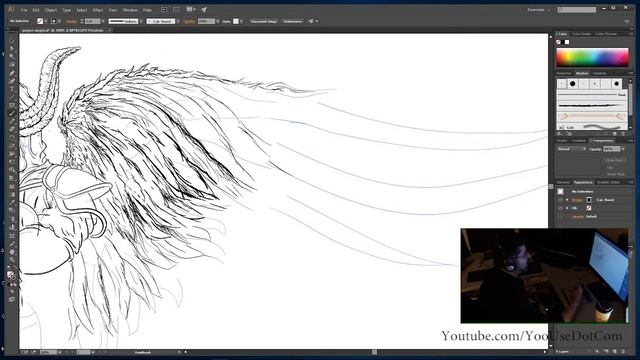
Task: Click the Opacity link in Appearance panel
Action: pyautogui.click(x=578, y=217)
